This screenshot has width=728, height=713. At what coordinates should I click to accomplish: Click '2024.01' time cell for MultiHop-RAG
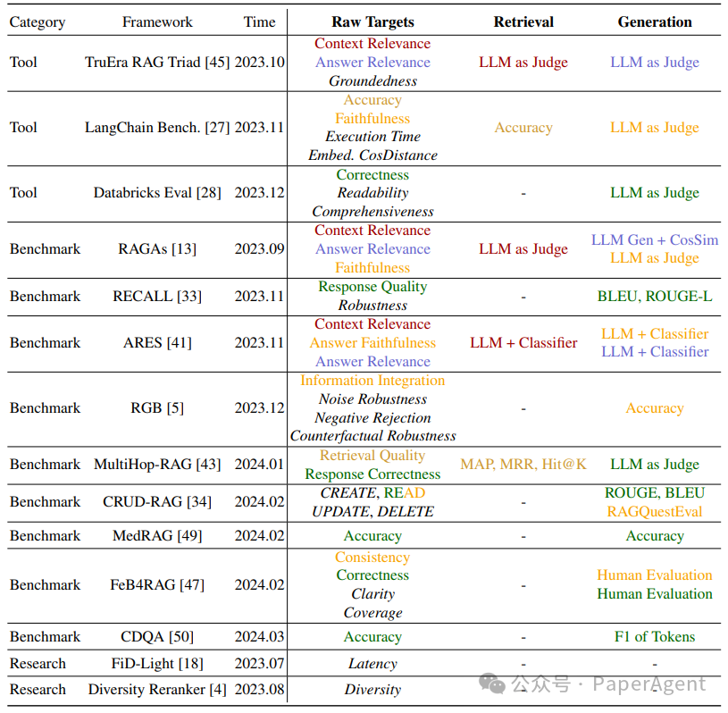tap(260, 465)
